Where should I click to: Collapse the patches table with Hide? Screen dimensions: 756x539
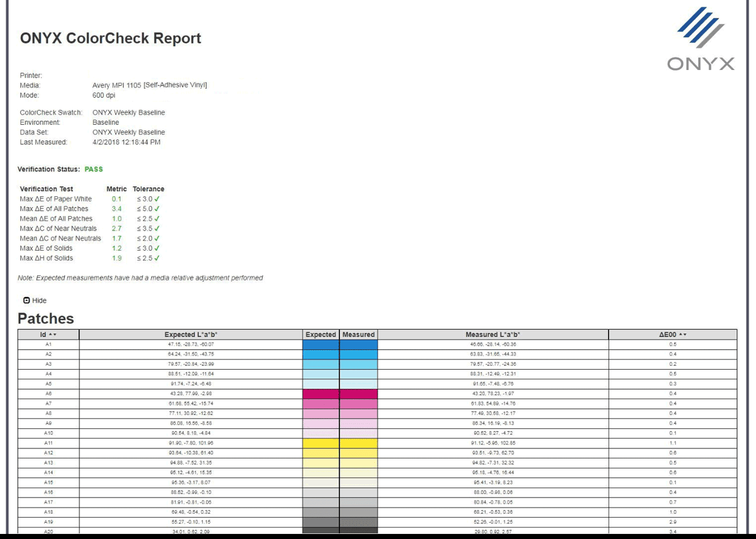(x=35, y=300)
